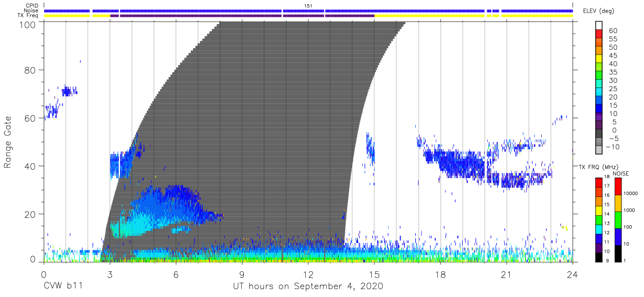The width and height of the screenshot is (644, 297).
Task: Click the "CPID" row label
Action: 31,5
